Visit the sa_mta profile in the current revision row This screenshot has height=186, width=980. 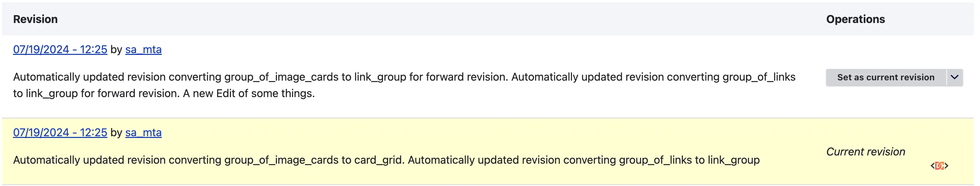coord(143,132)
